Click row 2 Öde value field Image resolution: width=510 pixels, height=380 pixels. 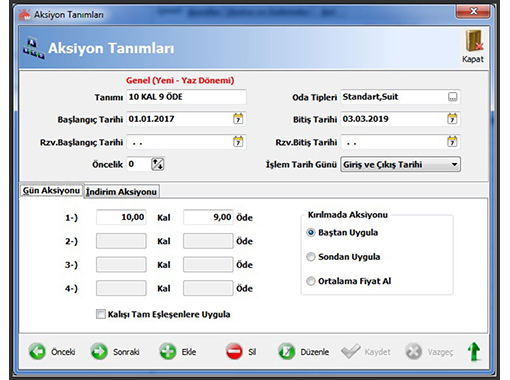(208, 241)
